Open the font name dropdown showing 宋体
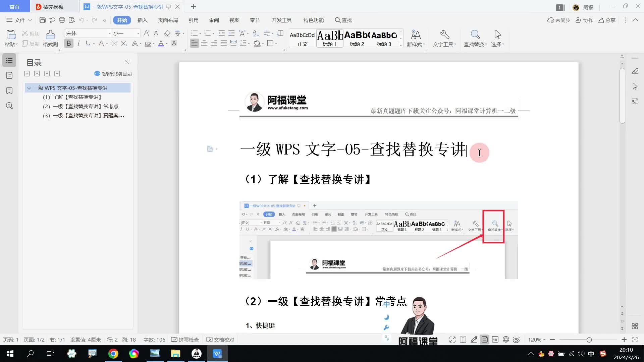Viewport: 644px width, 362px height. pyautogui.click(x=109, y=33)
